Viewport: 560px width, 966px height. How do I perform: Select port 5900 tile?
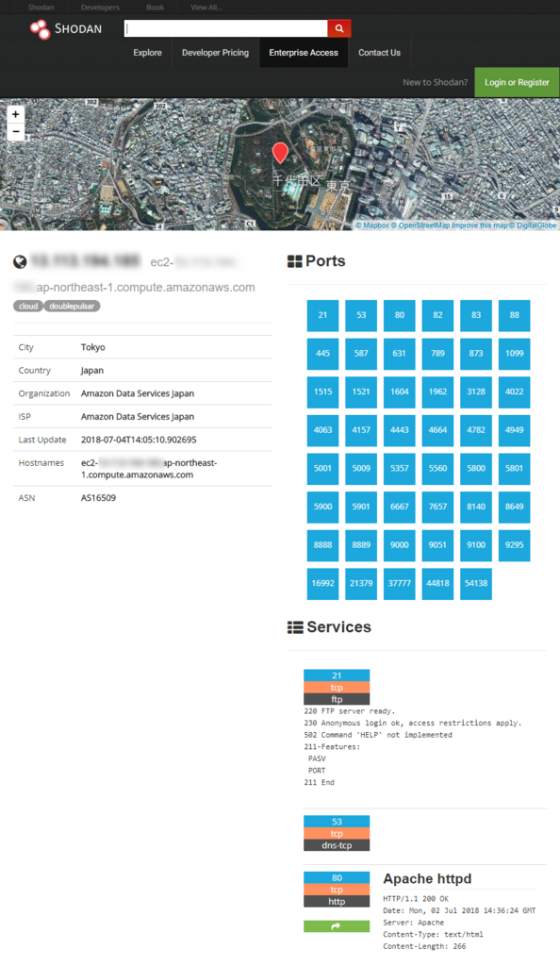323,507
